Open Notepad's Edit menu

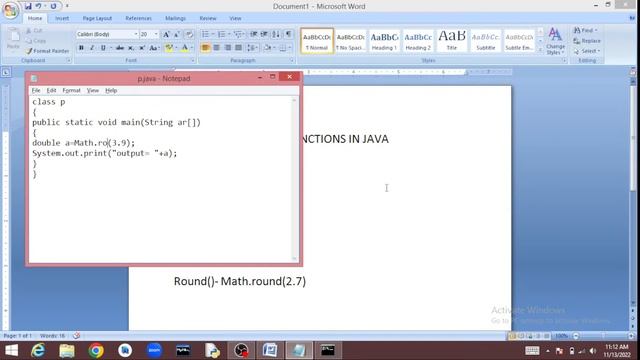[x=51, y=90]
